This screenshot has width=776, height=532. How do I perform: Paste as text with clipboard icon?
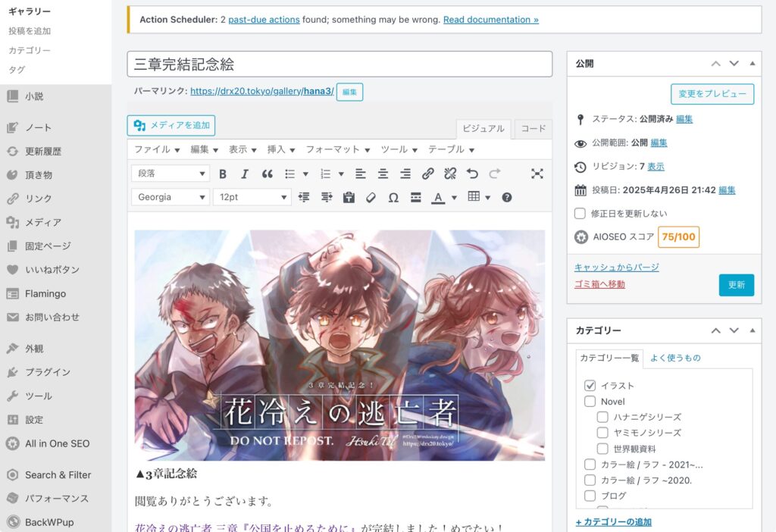pos(349,198)
